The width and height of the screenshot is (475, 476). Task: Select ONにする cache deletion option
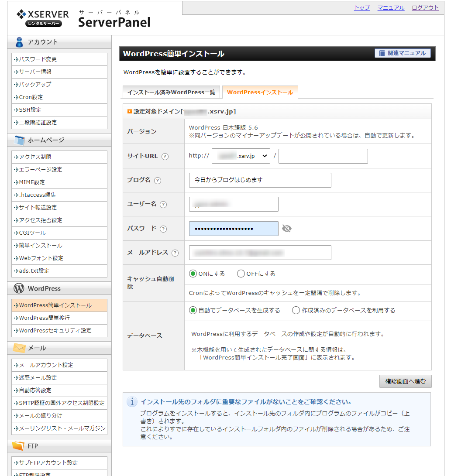(x=193, y=274)
